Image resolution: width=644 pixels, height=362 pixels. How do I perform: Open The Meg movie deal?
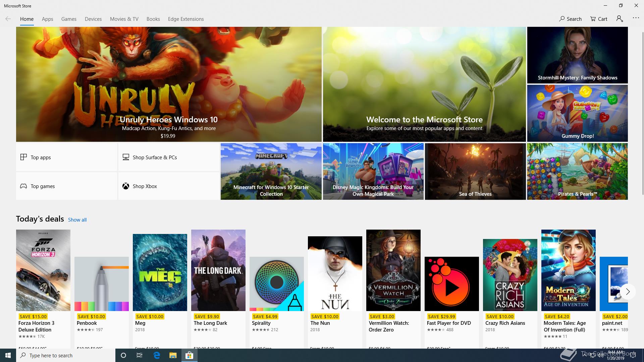coord(160,291)
